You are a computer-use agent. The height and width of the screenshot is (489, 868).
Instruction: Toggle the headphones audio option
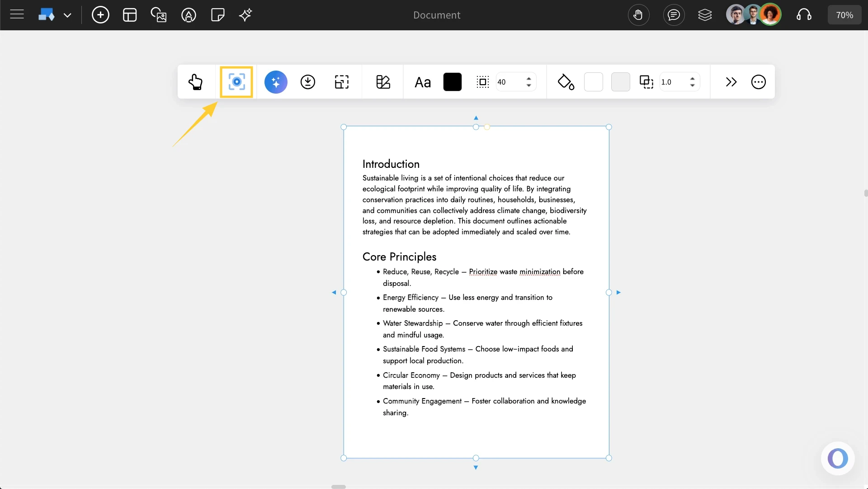coord(804,14)
